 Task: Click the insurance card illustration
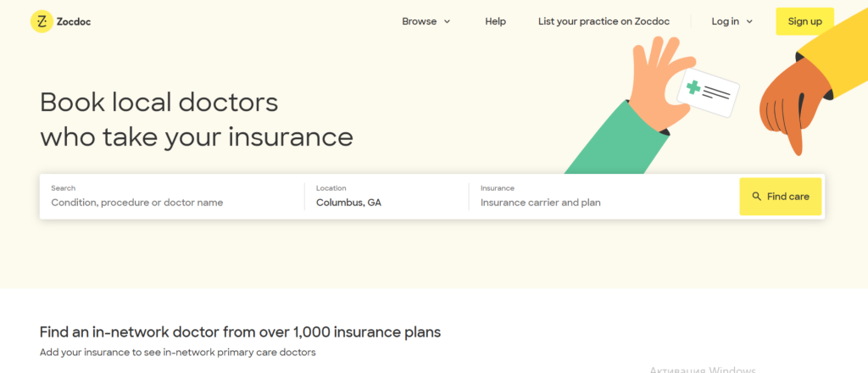pyautogui.click(x=709, y=95)
